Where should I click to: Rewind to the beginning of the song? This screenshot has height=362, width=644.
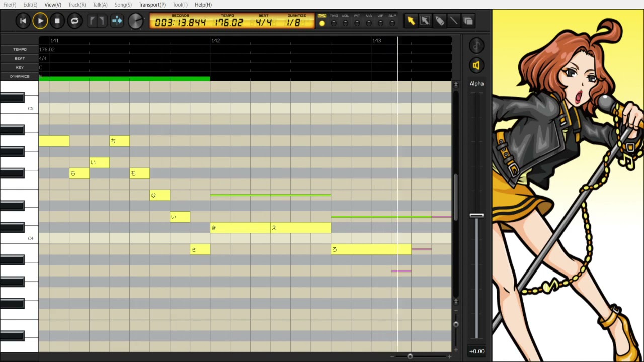coord(23,21)
